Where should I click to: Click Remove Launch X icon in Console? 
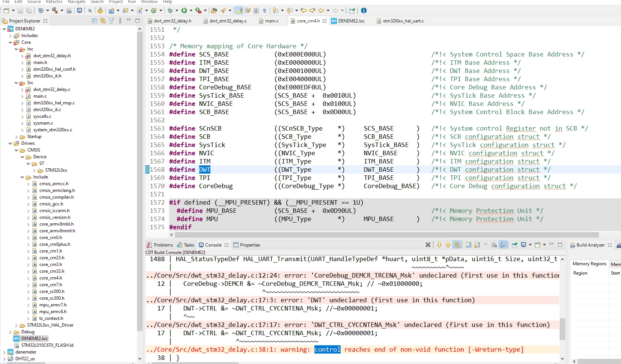click(428, 245)
